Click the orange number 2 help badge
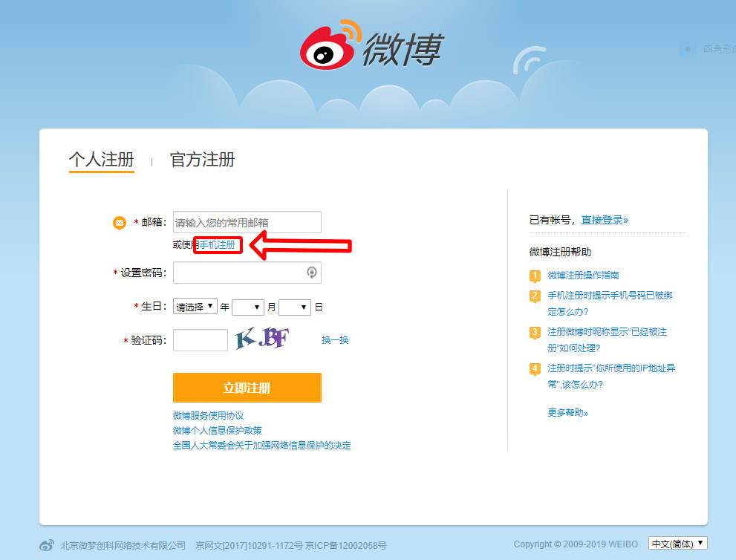 click(535, 296)
